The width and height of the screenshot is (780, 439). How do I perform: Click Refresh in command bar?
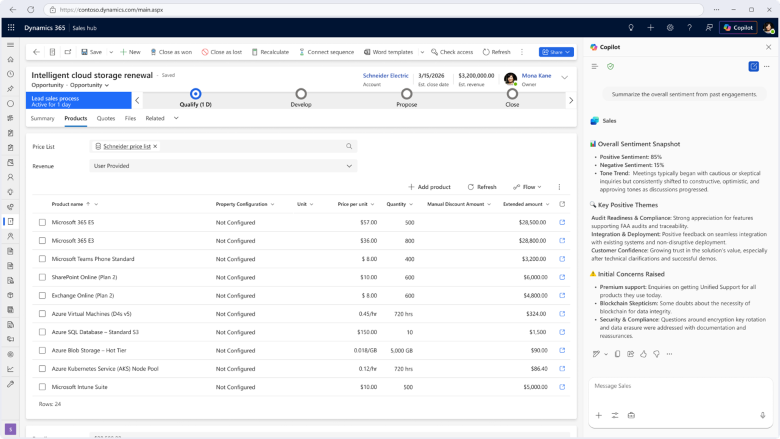pyautogui.click(x=496, y=52)
